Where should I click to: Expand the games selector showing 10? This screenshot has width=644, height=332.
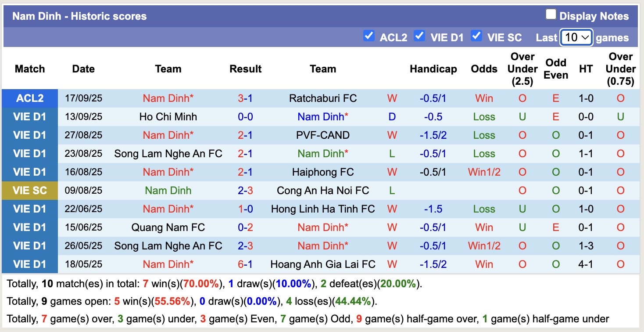(576, 37)
